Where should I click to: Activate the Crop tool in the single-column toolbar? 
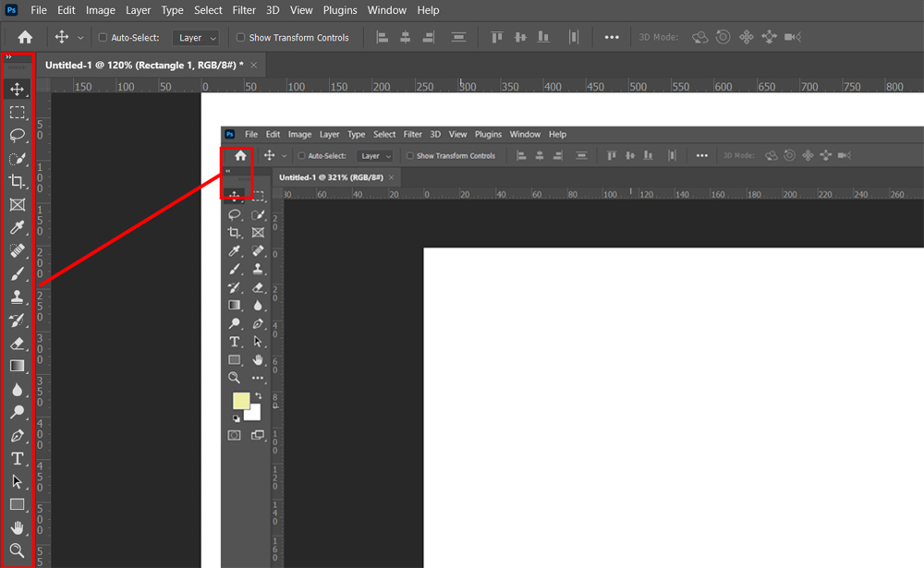(17, 181)
